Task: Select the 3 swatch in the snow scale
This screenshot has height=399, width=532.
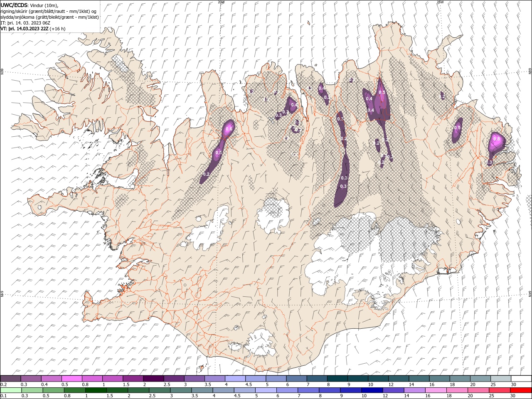Action: click(x=194, y=379)
